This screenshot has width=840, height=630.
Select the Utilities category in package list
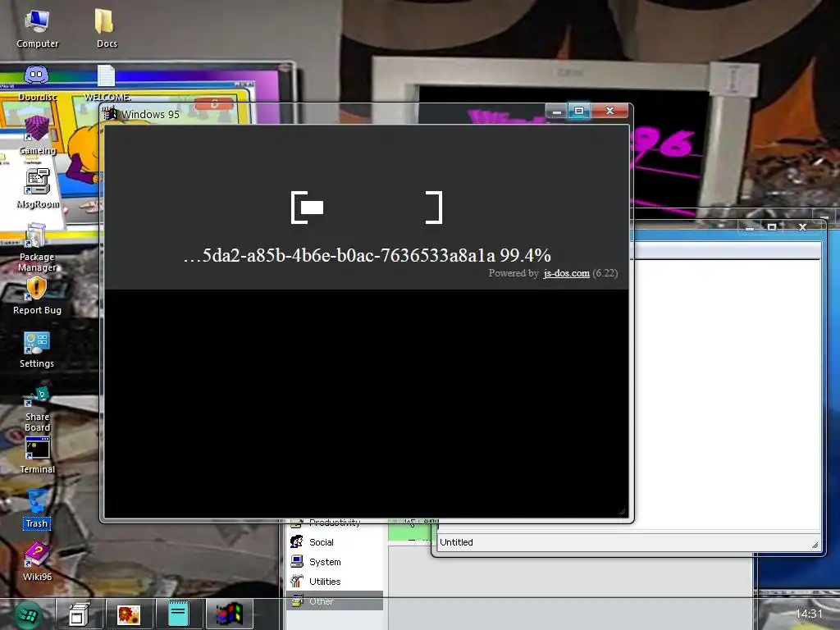pos(335,582)
